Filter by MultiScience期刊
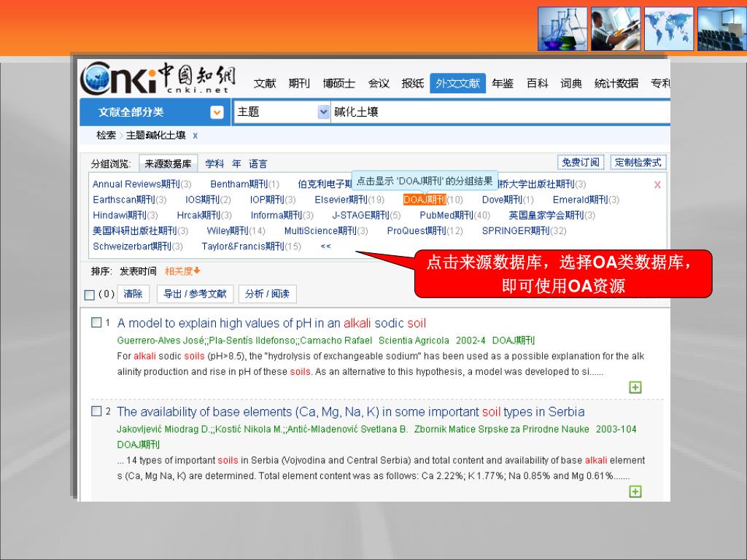Screen dimensions: 747x560 (321, 231)
